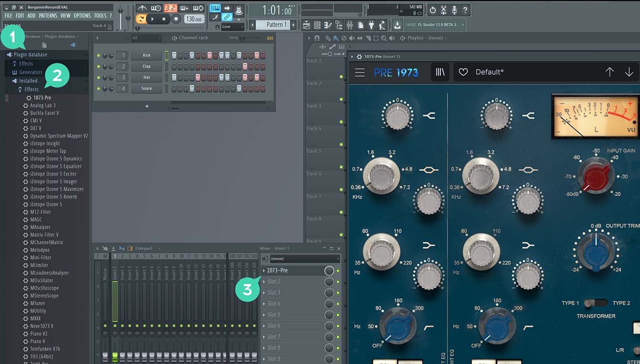
Task: Open the OPTIONS menu
Action: (82, 16)
